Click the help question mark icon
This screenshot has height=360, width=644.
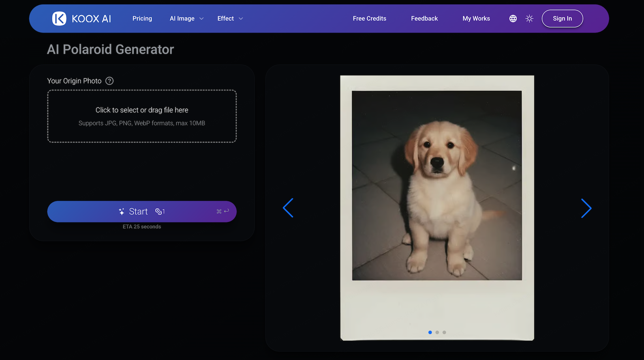click(x=109, y=81)
